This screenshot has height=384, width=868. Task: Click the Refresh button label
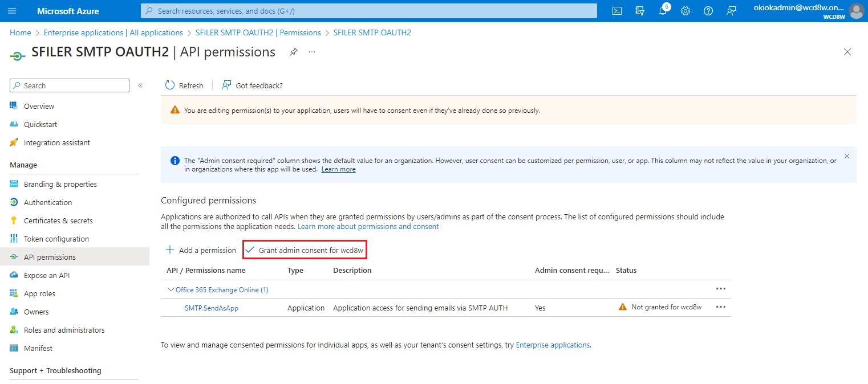coord(191,85)
